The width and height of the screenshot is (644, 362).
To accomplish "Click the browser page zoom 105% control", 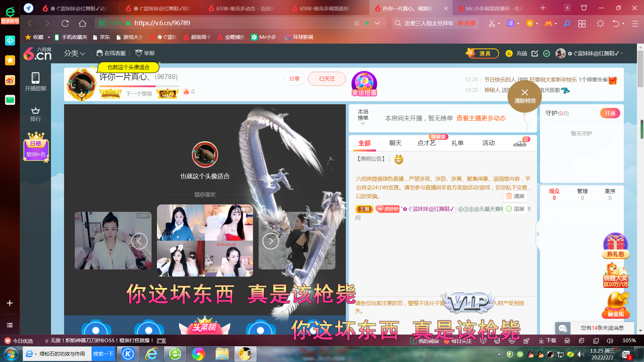I will 629,341.
